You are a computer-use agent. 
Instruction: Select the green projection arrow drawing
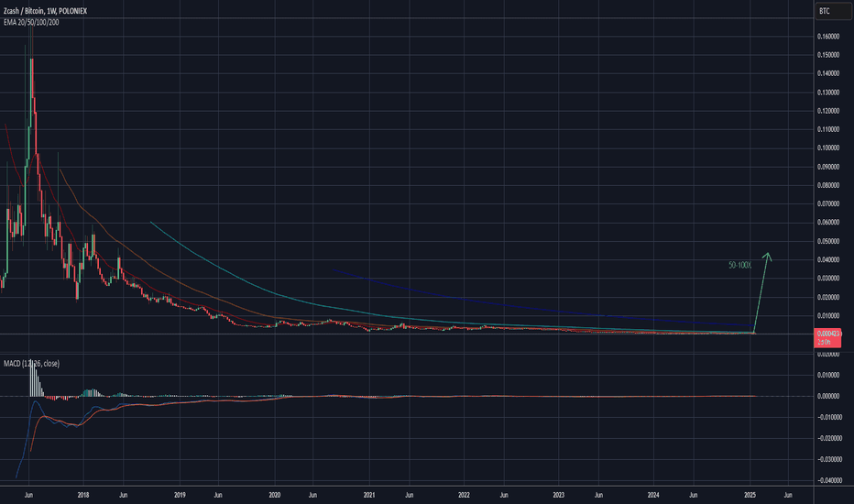(x=762, y=292)
